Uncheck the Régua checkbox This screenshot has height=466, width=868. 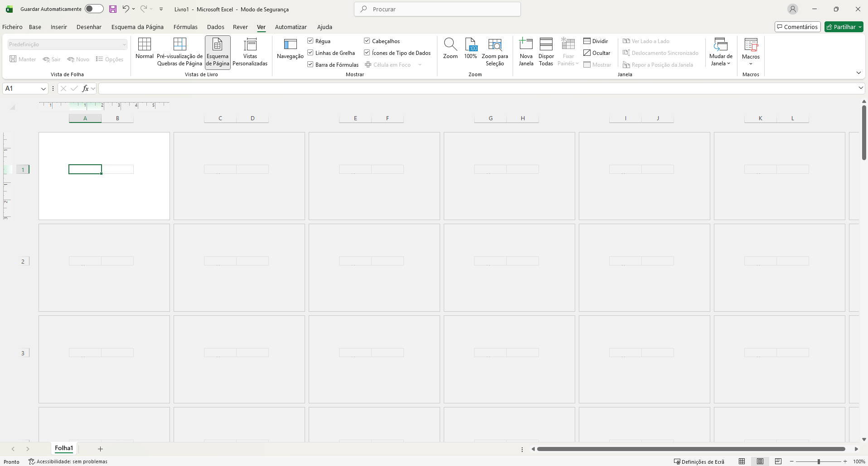(310, 41)
